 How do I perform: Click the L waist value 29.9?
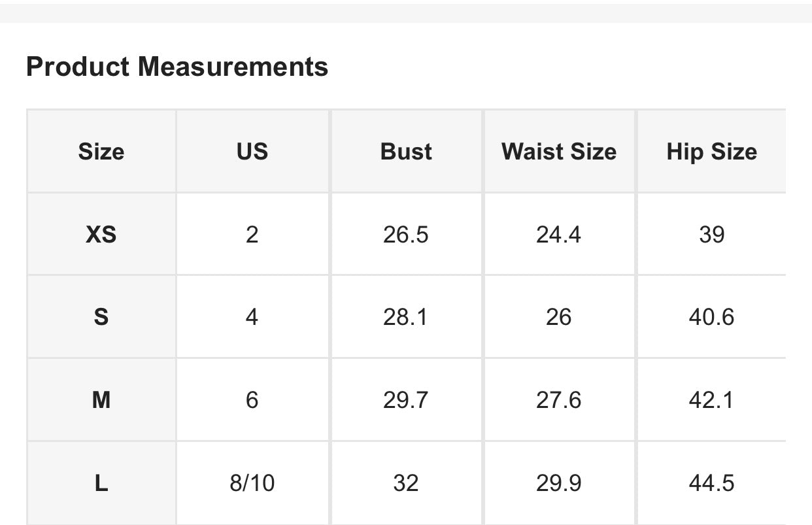pyautogui.click(x=559, y=483)
